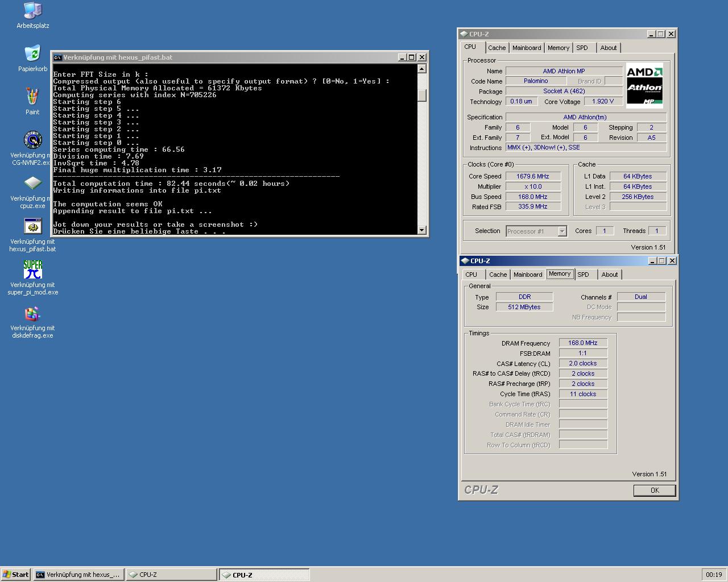The height and width of the screenshot is (582, 728).
Task: Click CAS# Latency 2.0 clocks value
Action: (x=583, y=364)
